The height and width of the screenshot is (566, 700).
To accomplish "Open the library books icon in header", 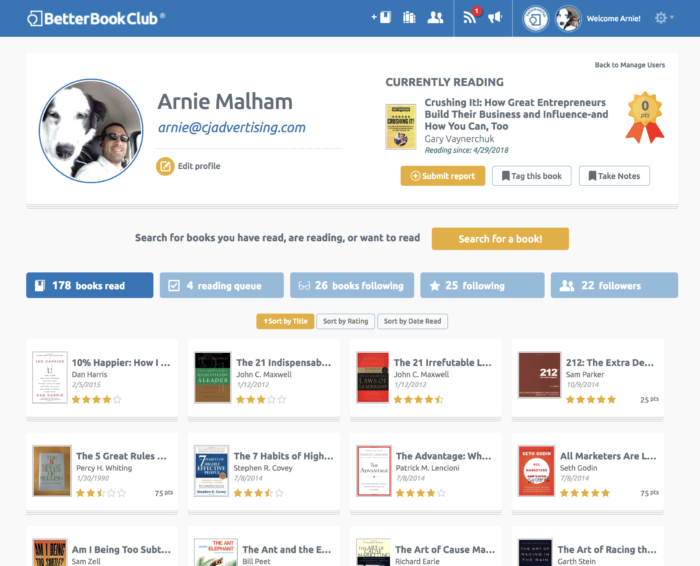I will [x=409, y=17].
